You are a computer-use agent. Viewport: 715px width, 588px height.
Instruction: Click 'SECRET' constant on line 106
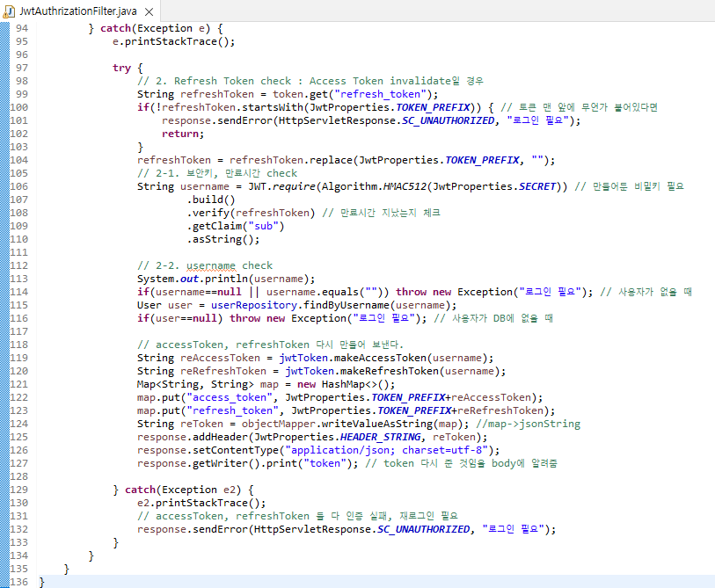537,187
